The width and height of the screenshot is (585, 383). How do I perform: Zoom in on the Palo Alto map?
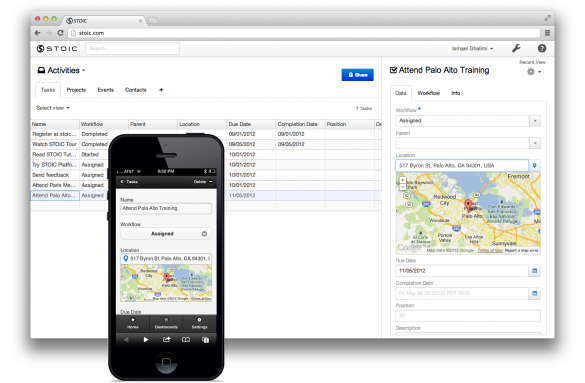point(402,180)
